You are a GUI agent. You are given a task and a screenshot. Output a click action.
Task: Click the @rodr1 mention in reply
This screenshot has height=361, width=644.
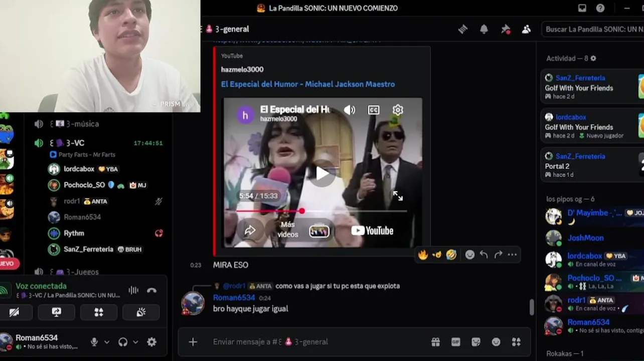(x=234, y=286)
